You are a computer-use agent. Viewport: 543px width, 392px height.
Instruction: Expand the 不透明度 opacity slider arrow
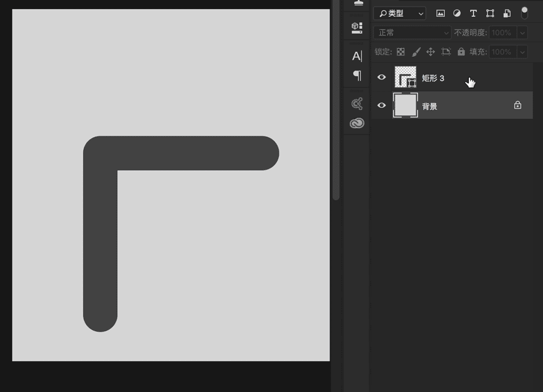[x=522, y=33]
